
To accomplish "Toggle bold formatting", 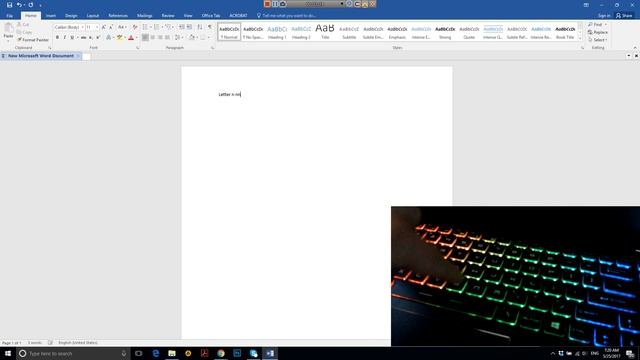I will 57,37.
